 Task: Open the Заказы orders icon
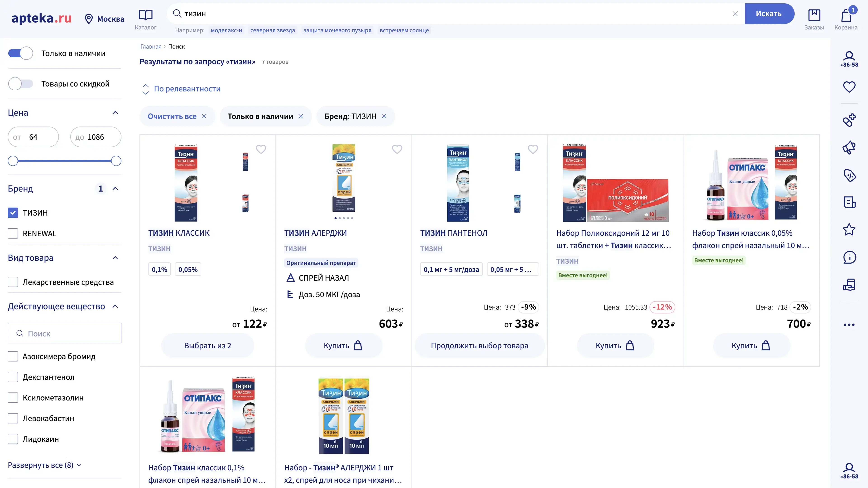pos(814,16)
